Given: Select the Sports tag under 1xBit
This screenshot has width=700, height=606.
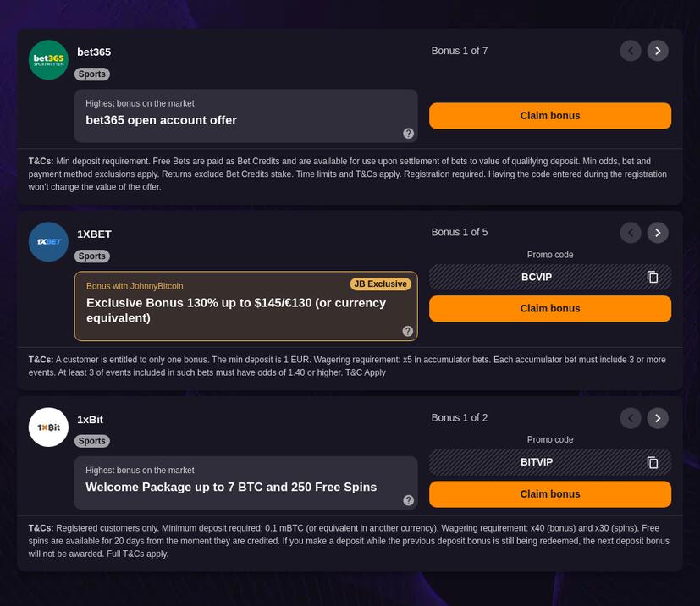Looking at the screenshot, I should tap(91, 440).
